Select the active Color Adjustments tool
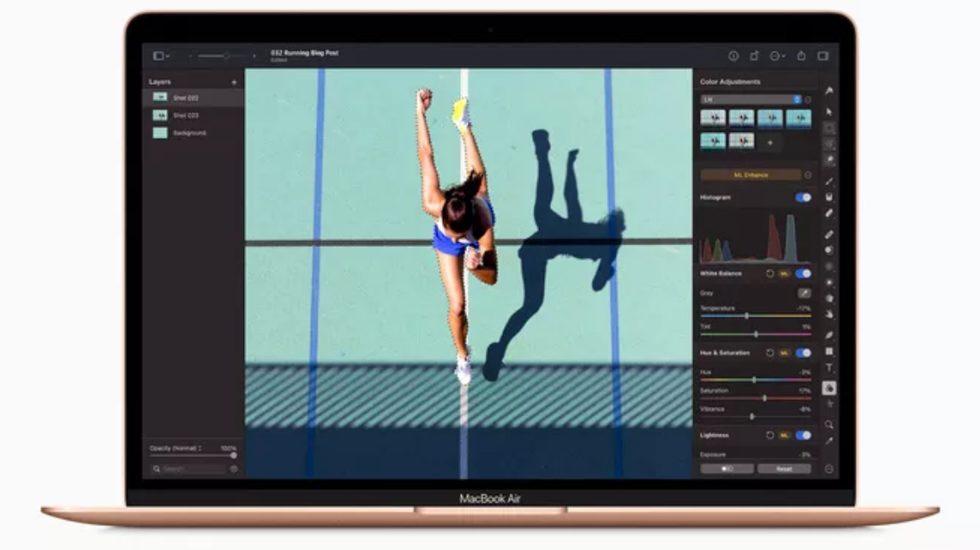 click(829, 388)
